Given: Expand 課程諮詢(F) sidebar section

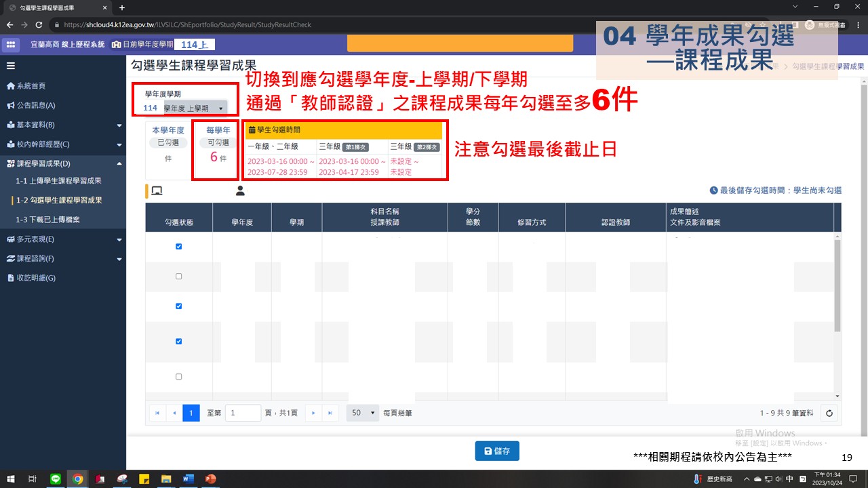Looking at the screenshot, I should pyautogui.click(x=63, y=259).
